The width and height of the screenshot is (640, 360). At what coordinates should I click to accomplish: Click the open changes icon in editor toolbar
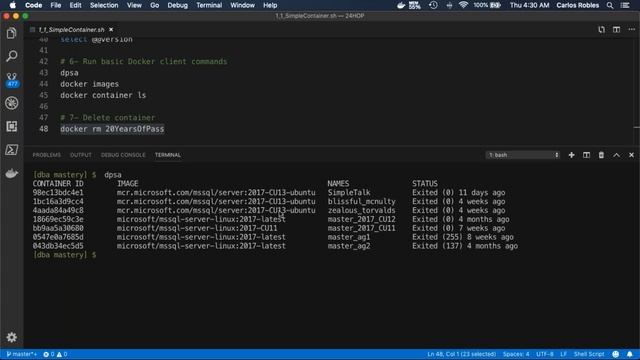click(x=602, y=29)
